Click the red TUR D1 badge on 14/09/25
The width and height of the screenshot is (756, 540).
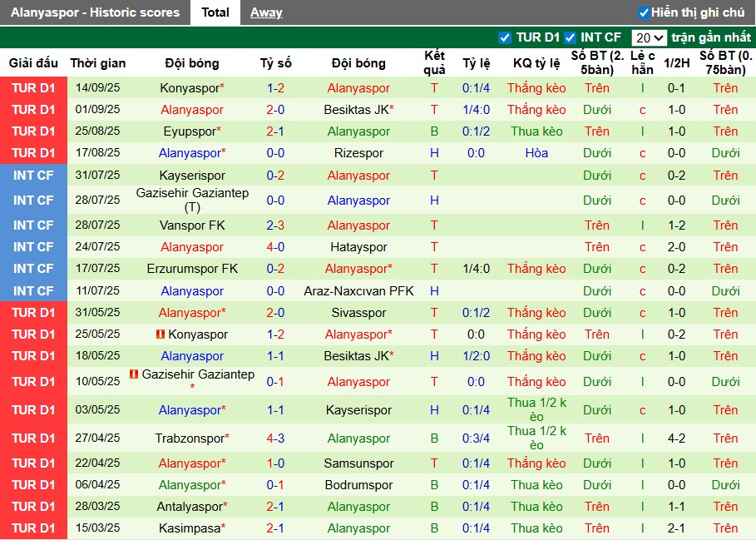(x=33, y=88)
